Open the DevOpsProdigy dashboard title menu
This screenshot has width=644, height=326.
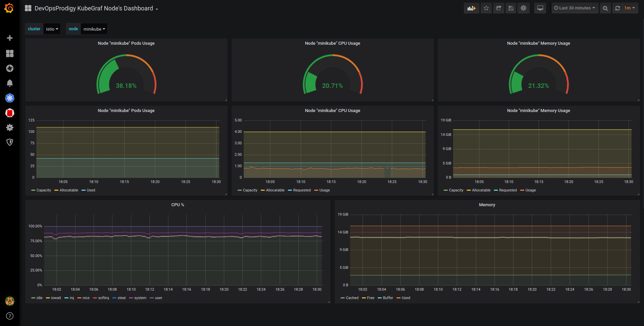[x=94, y=8]
